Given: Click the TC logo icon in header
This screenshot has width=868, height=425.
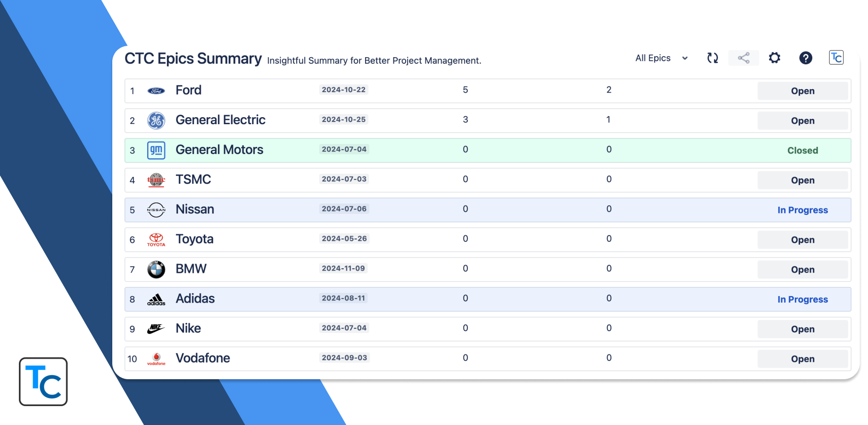Looking at the screenshot, I should [836, 58].
